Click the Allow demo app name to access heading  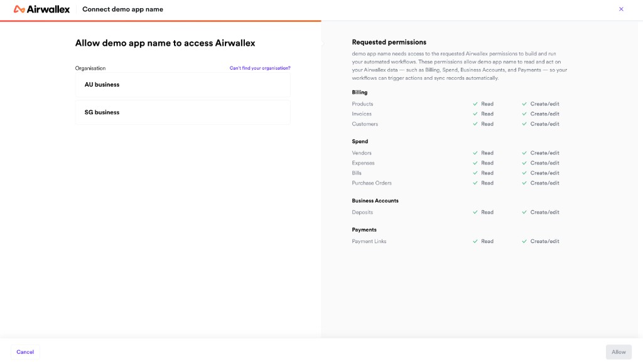pyautogui.click(x=165, y=43)
